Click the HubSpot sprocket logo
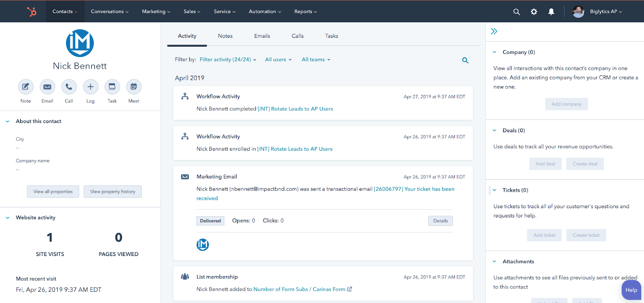The height and width of the screenshot is (303, 644). [x=31, y=12]
